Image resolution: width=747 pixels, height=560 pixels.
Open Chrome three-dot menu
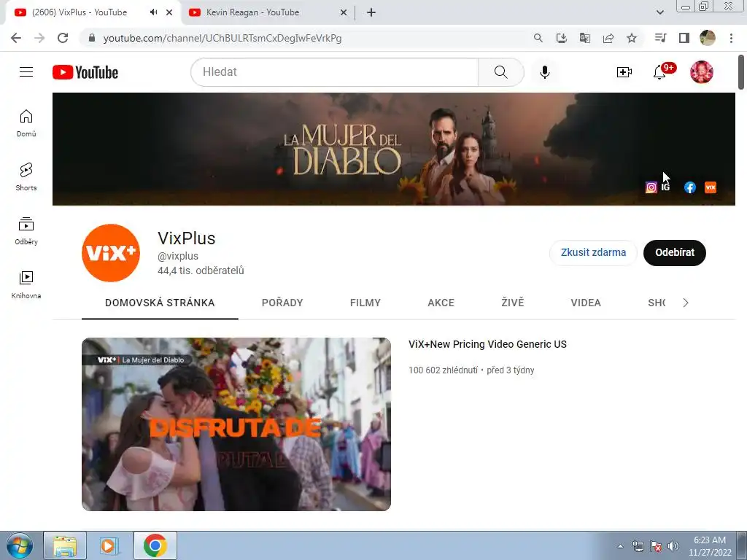tap(731, 38)
